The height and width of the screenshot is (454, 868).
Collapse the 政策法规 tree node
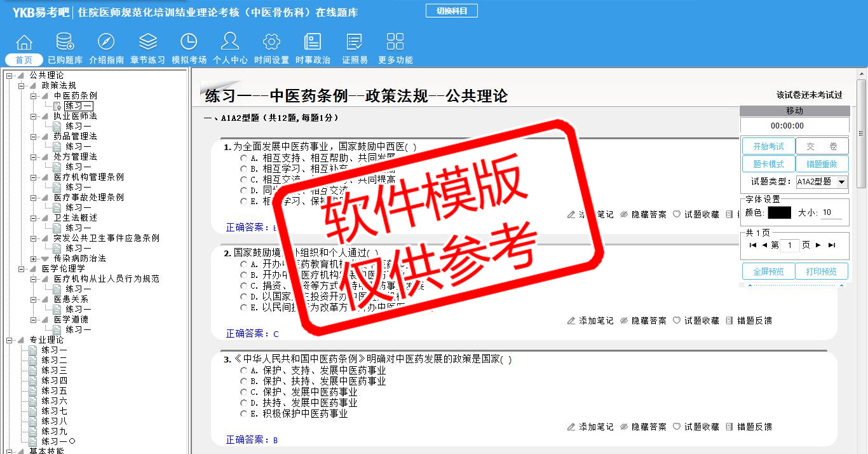22,86
